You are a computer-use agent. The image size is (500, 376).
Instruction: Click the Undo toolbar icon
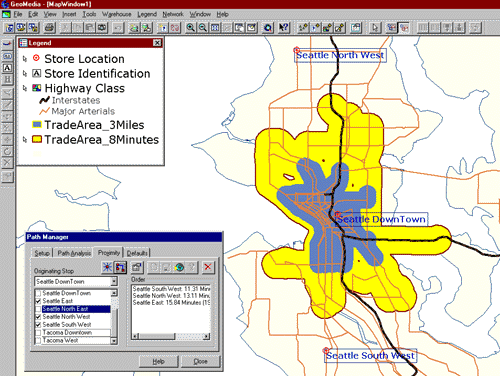coord(118,28)
